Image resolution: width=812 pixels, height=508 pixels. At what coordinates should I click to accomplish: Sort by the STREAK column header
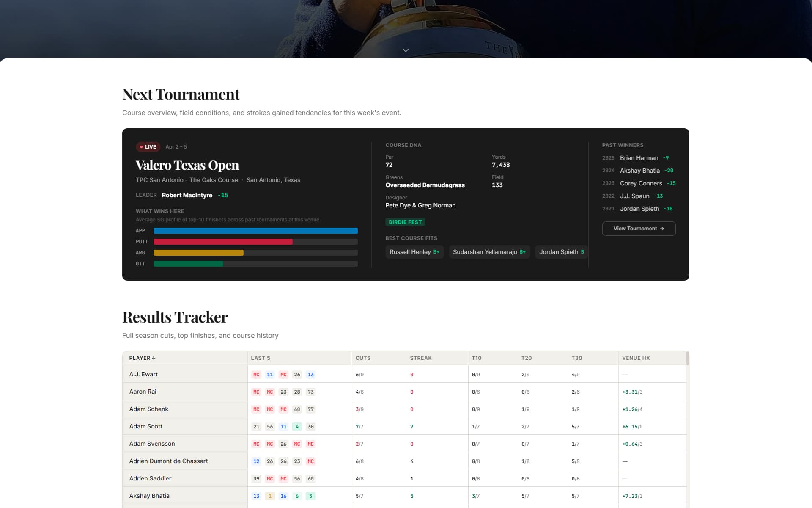pyautogui.click(x=420, y=358)
